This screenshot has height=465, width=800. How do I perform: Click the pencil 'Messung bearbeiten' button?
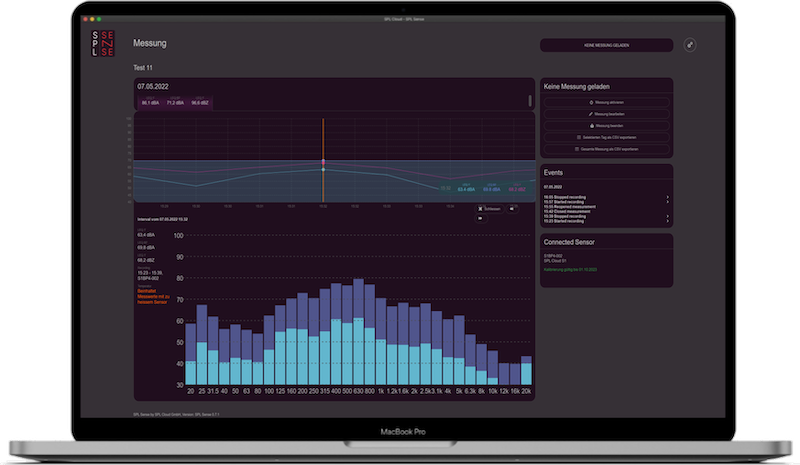coord(606,114)
